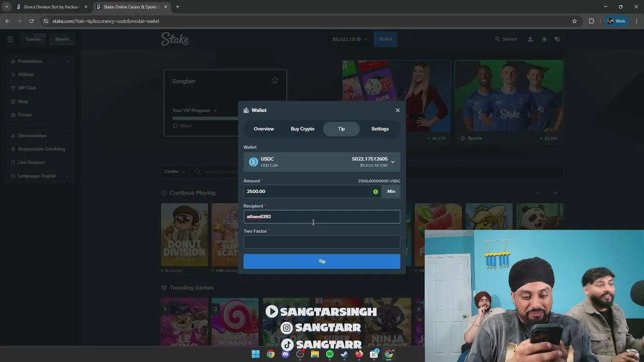Viewport: 644px width, 362px height.
Task: Close the Stake Online Casino browser tab
Action: (x=166, y=7)
